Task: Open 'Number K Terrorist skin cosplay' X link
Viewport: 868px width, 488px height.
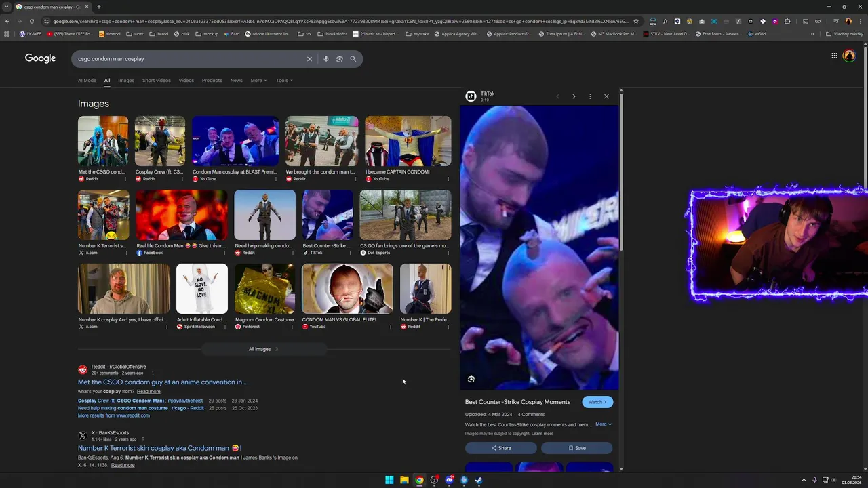Action: 160,448
